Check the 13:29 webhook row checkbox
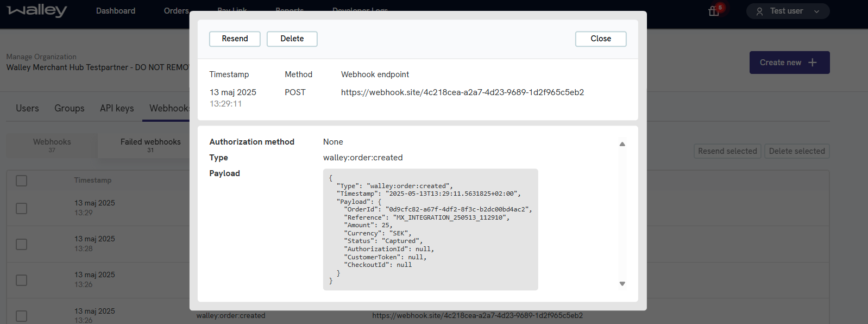This screenshot has width=868, height=324. 22,208
